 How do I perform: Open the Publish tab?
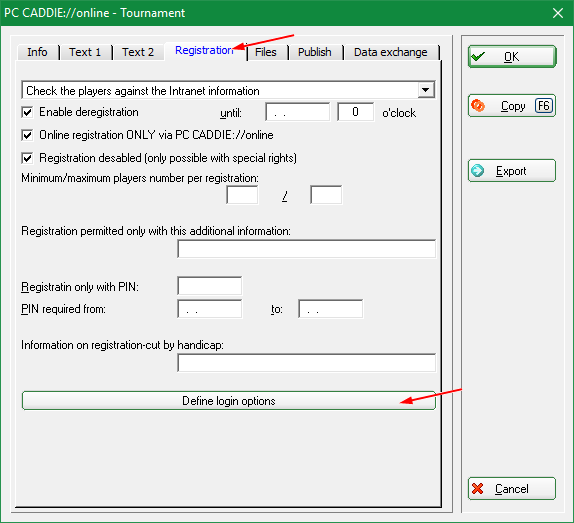[x=315, y=52]
